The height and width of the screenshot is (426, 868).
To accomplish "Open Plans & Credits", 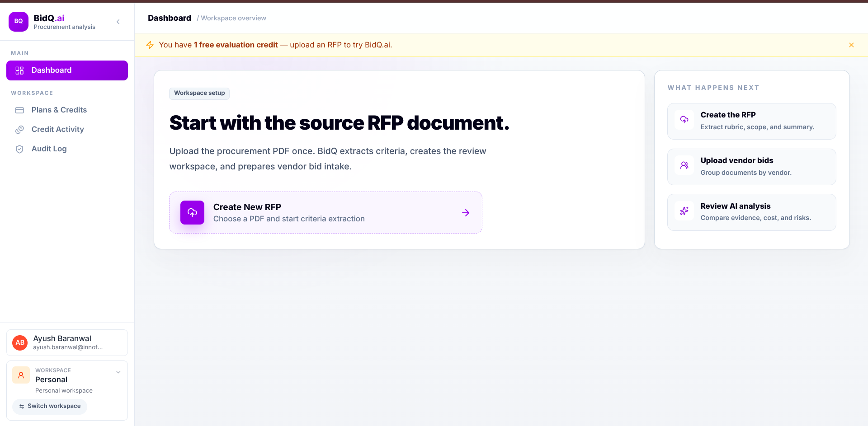I will [67, 110].
